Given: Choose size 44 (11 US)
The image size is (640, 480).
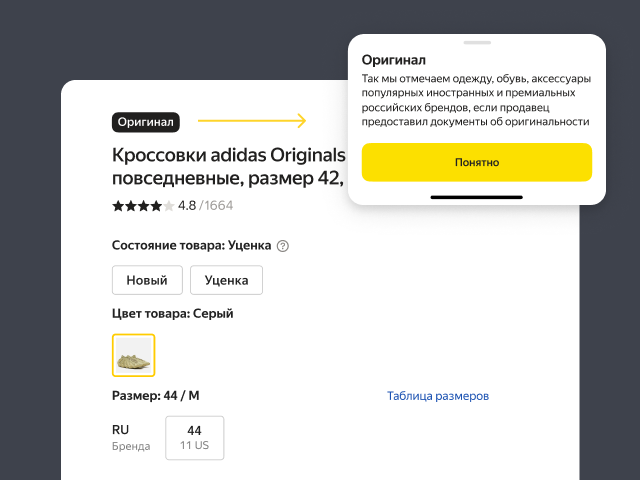Looking at the screenshot, I should coord(194,438).
